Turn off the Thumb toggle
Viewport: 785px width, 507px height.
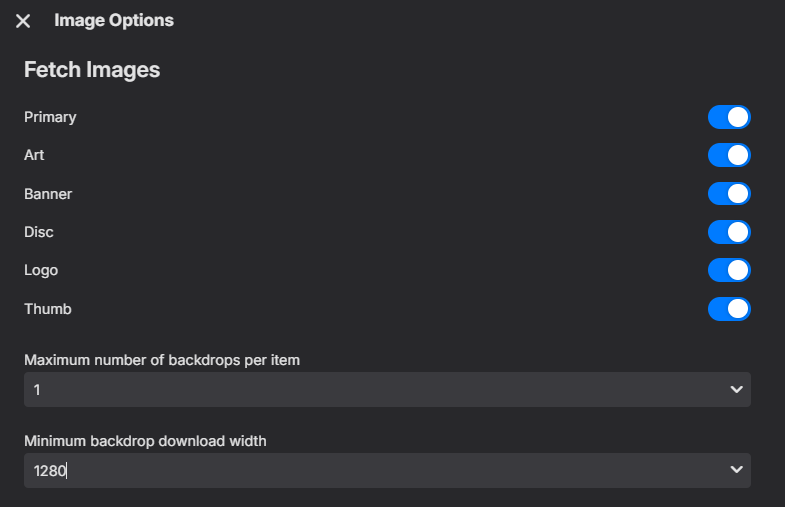click(x=729, y=309)
